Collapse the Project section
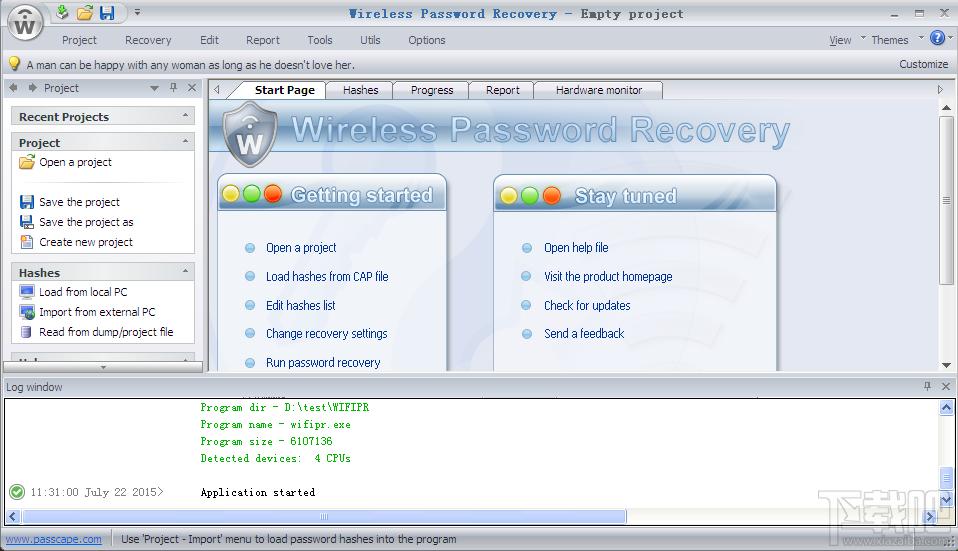This screenshot has height=551, width=958. (186, 141)
